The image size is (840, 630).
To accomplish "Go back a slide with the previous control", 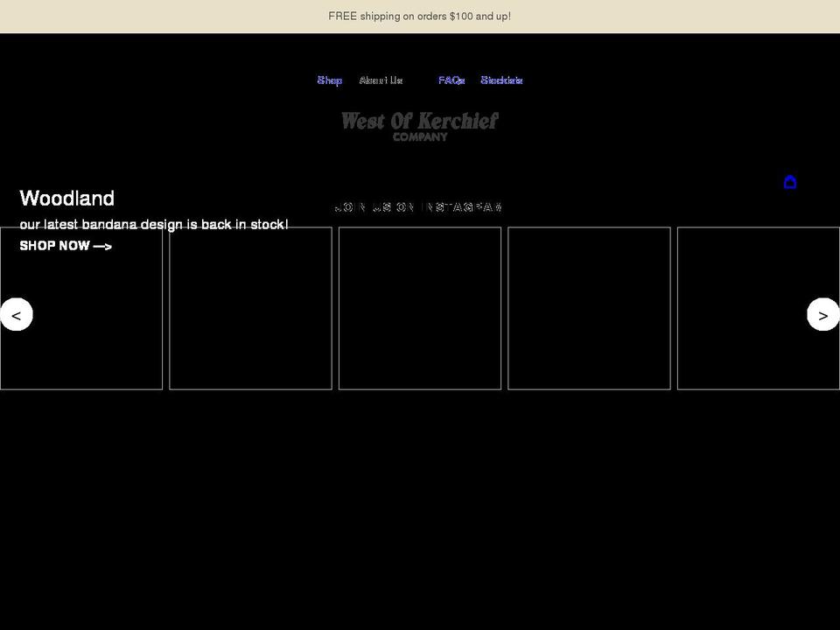I will [16, 314].
